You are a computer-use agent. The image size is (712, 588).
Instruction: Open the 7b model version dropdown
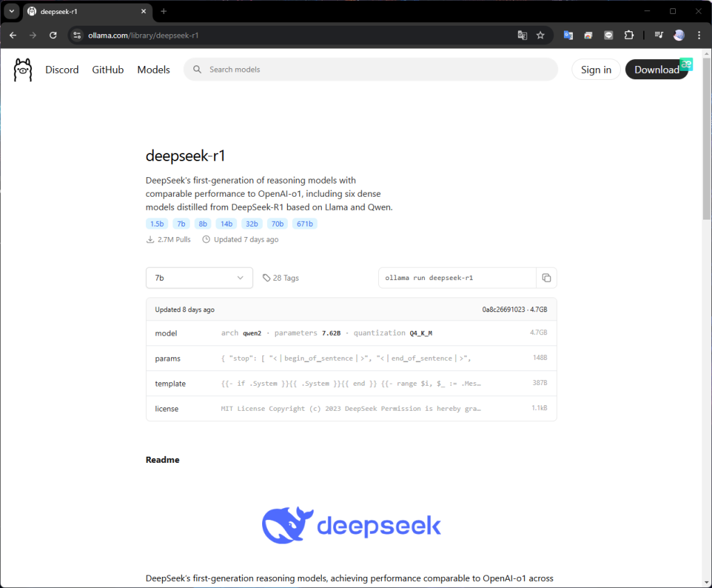coord(199,277)
